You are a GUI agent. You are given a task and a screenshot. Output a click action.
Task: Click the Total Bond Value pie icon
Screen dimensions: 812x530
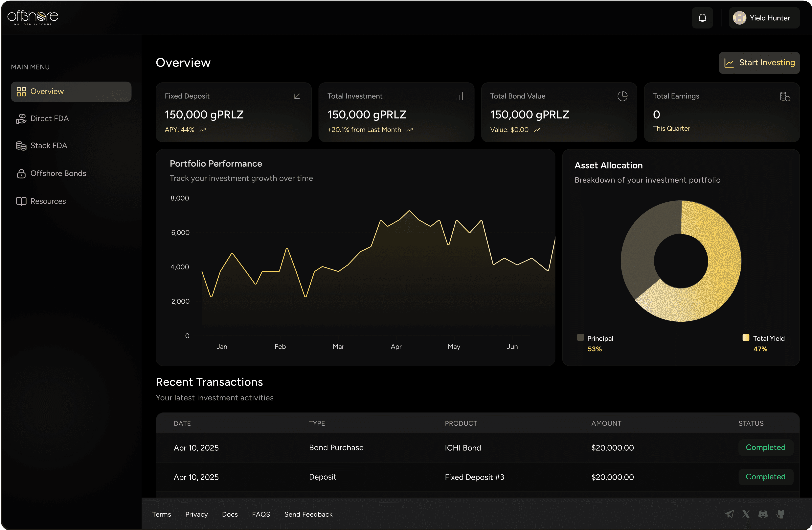click(622, 96)
